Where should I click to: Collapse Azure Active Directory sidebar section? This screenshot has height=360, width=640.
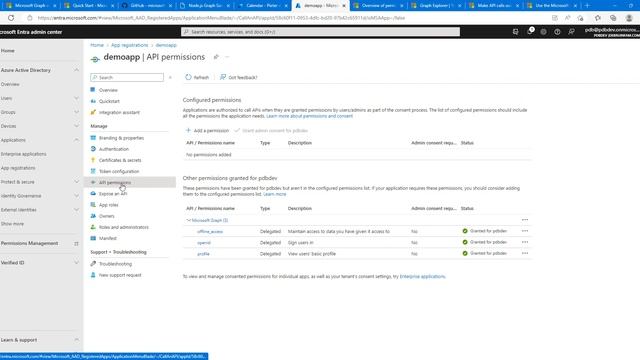pyautogui.click(x=76, y=70)
